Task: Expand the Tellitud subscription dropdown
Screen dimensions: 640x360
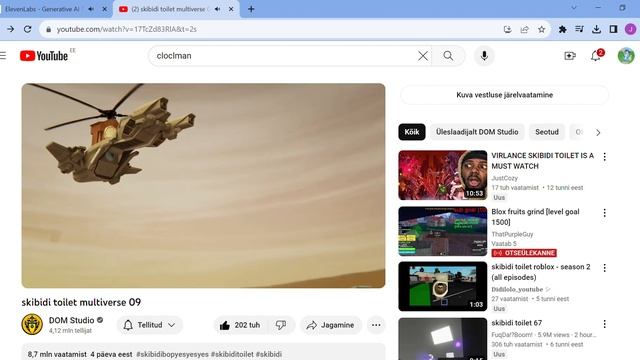Action: [x=149, y=325]
